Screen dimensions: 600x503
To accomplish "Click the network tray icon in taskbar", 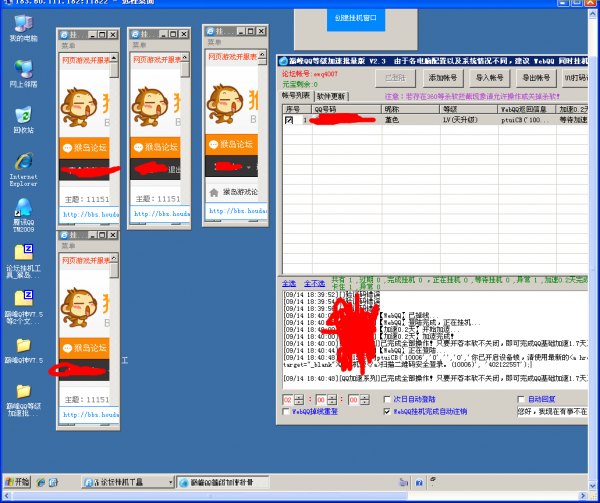I will (403, 482).
